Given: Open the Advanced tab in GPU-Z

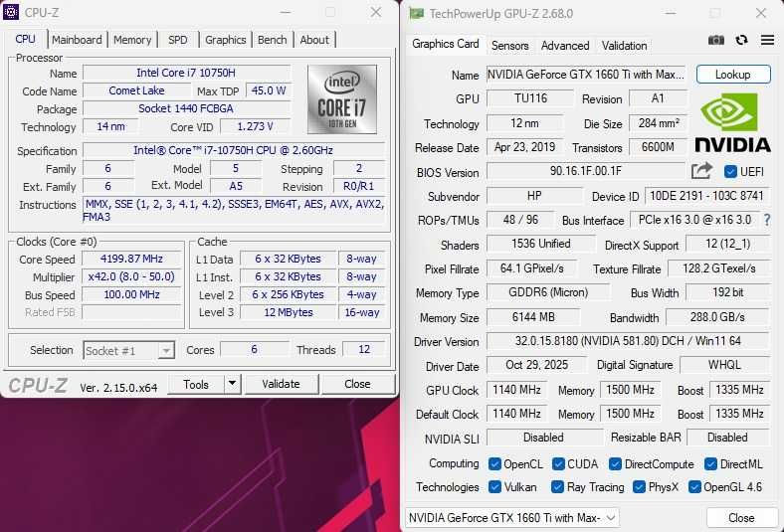Looking at the screenshot, I should (x=565, y=46).
